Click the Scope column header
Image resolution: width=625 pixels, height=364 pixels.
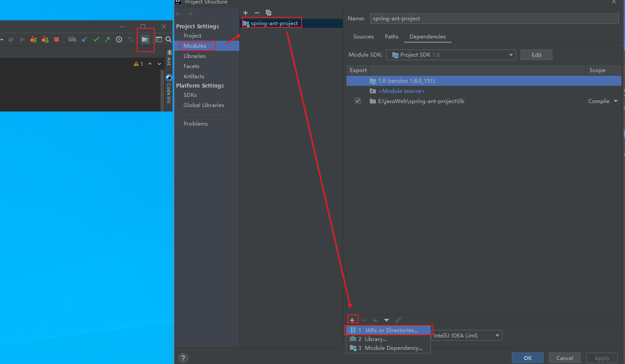(603, 70)
